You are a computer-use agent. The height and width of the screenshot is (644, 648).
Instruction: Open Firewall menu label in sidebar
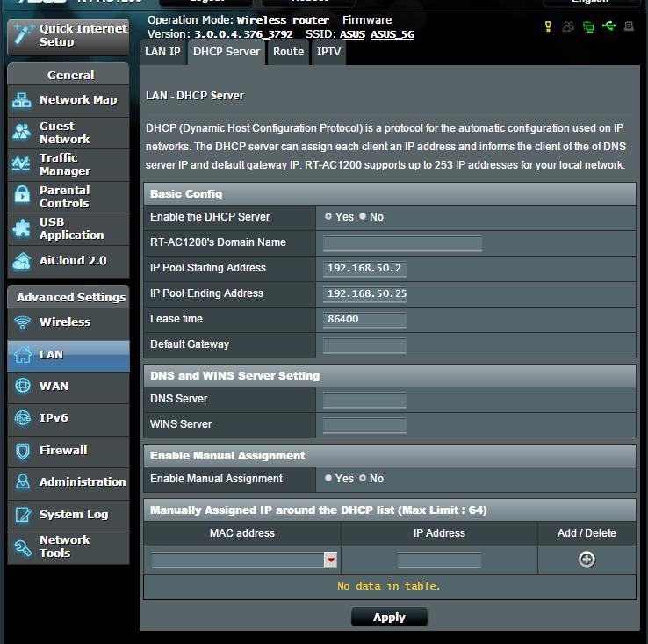pos(63,451)
